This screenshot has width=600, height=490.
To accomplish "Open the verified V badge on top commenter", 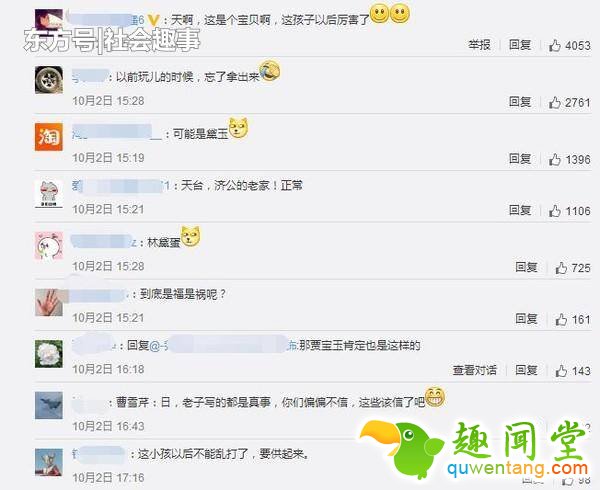I will (x=153, y=20).
